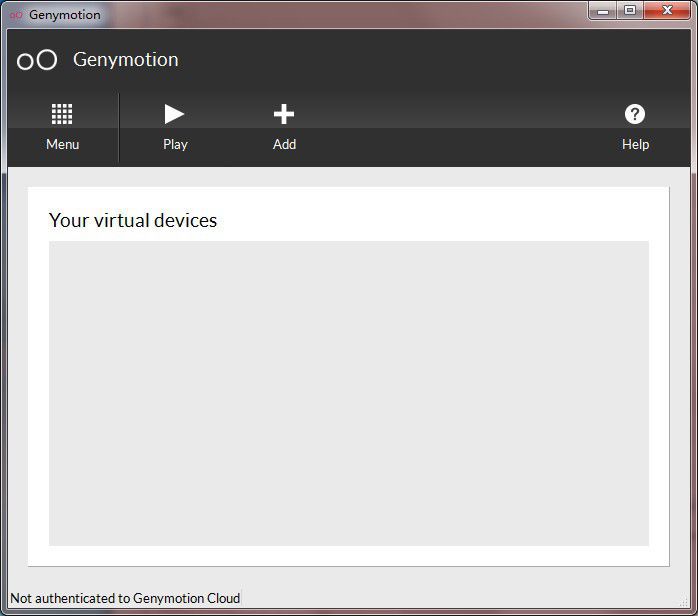
Task: Maximize the Genymotion window
Action: 630,11
